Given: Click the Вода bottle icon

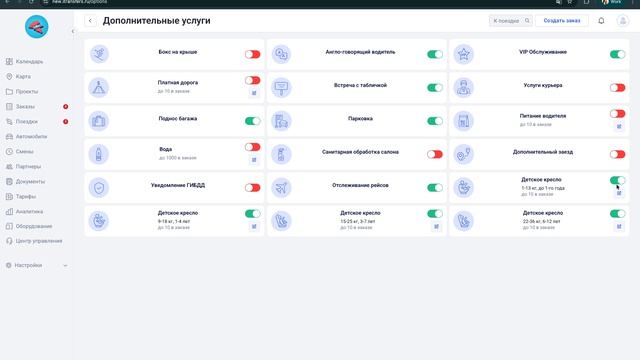Looking at the screenshot, I should (x=99, y=154).
